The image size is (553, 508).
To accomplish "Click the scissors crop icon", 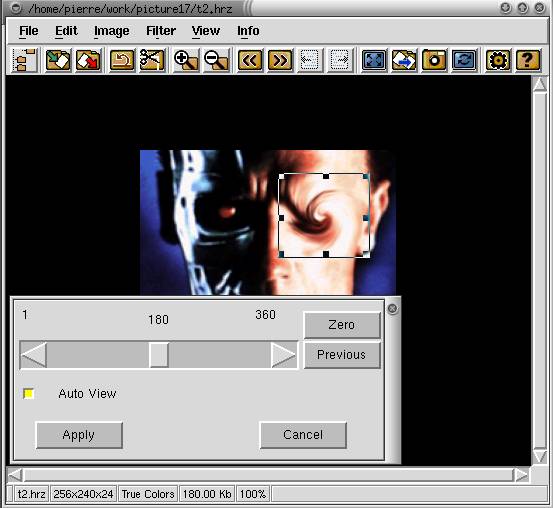I will tap(152, 60).
